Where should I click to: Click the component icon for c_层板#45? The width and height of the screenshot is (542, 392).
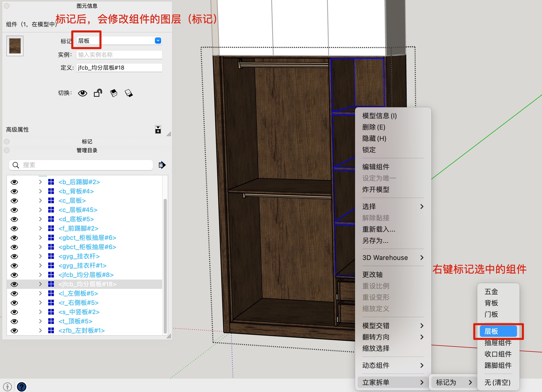(51, 210)
